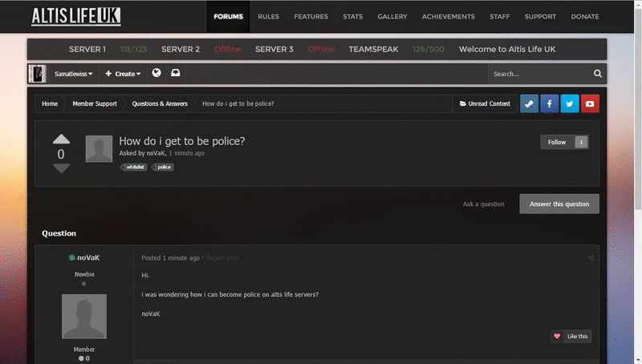
Task: Click noVaK's avatar beside the question title
Action: [x=99, y=149]
